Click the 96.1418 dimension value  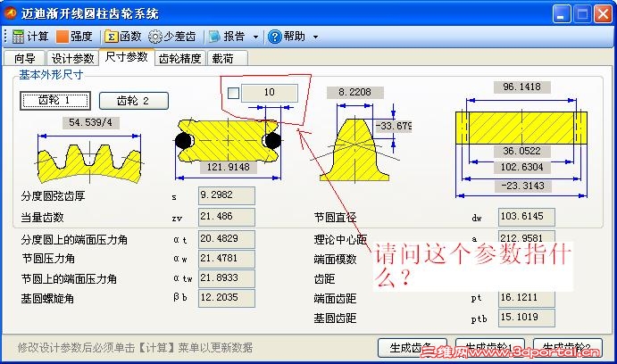(521, 87)
